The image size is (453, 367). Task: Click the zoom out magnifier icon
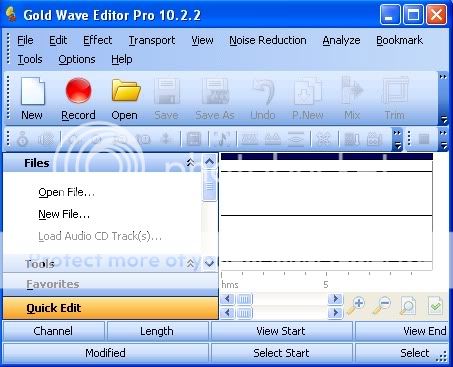click(x=382, y=305)
